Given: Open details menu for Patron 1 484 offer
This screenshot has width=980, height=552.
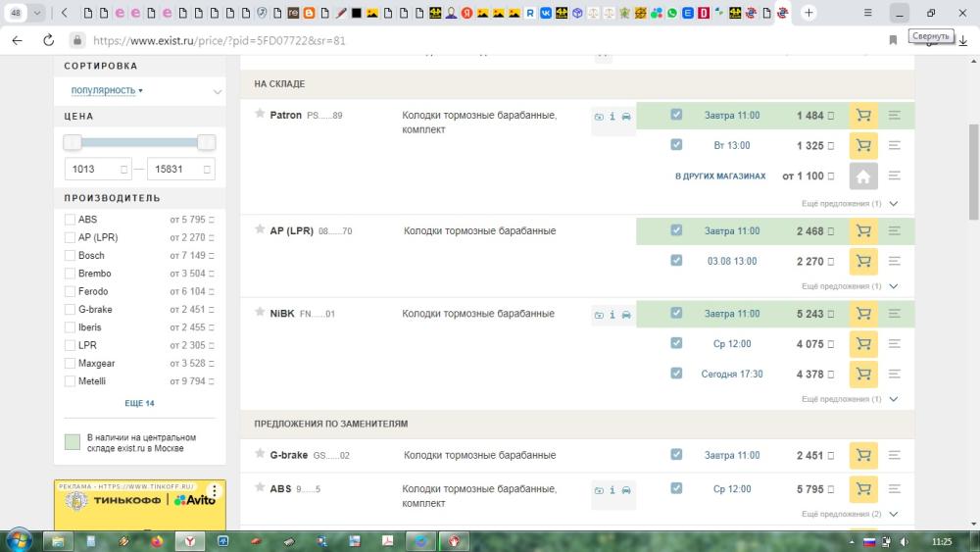Looking at the screenshot, I should 895,116.
